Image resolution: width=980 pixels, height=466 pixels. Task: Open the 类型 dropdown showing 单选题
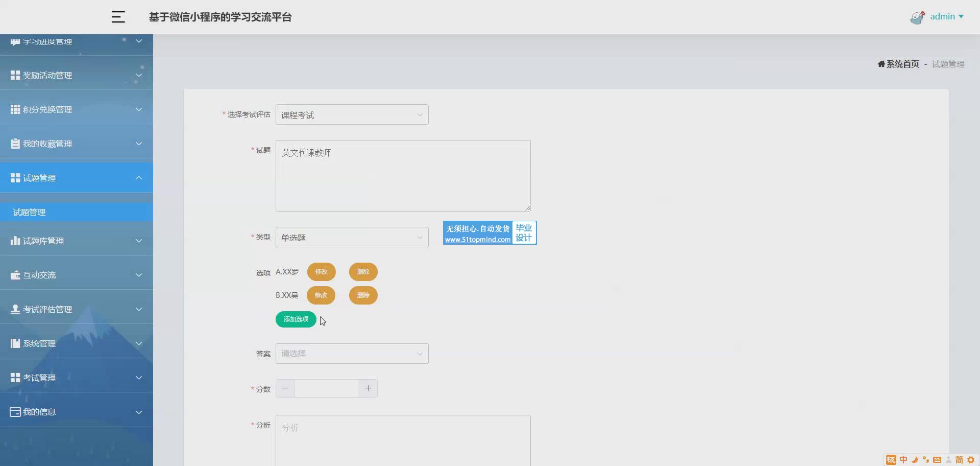point(352,237)
